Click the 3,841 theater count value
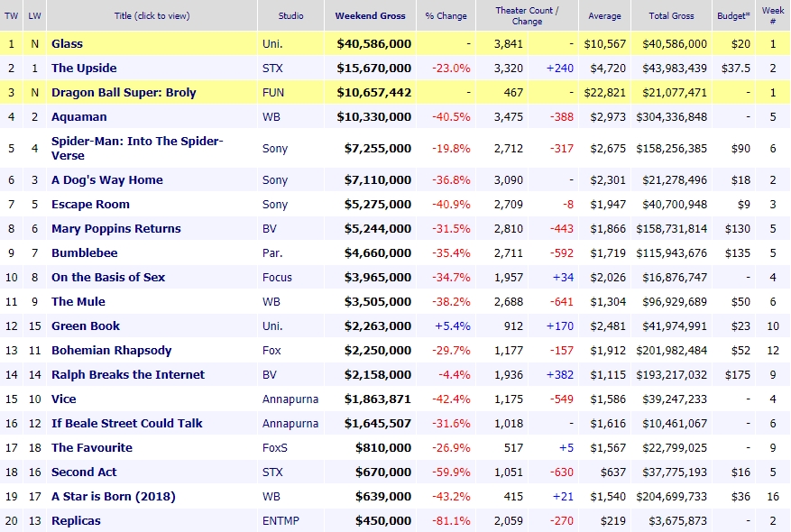This screenshot has width=791, height=532. tap(509, 44)
